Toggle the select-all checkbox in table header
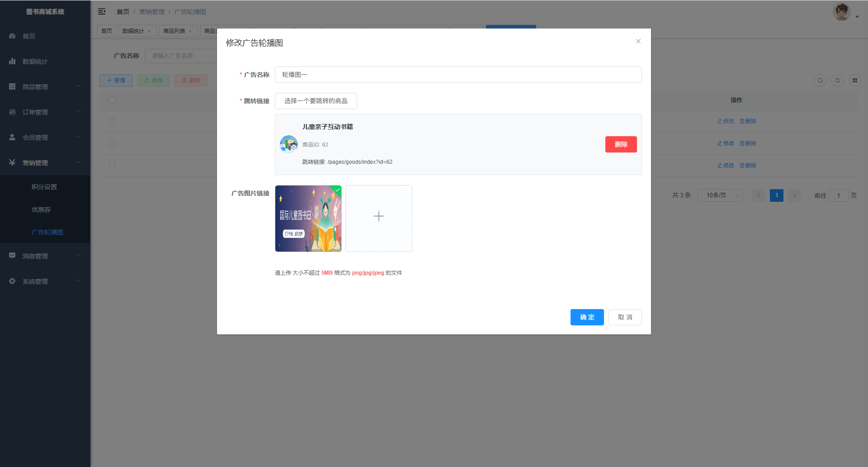 [112, 100]
